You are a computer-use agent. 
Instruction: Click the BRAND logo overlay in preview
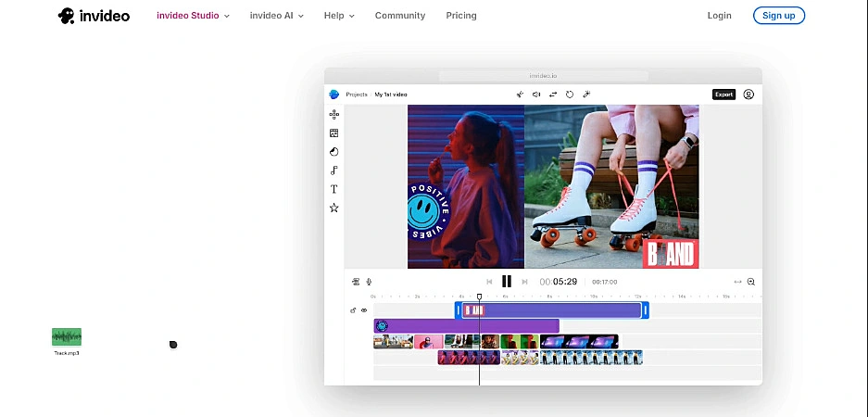pos(671,254)
